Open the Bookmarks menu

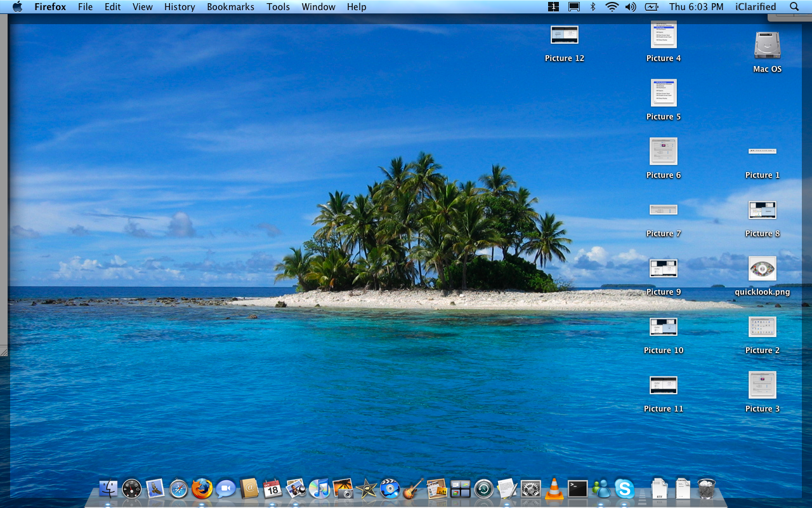[230, 7]
